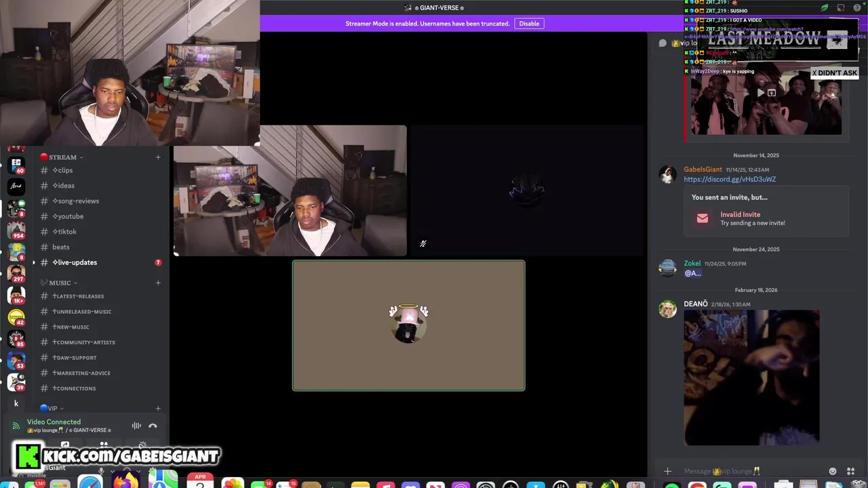The height and width of the screenshot is (488, 868).
Task: Select the avatar video tile with green border
Action: 408,325
